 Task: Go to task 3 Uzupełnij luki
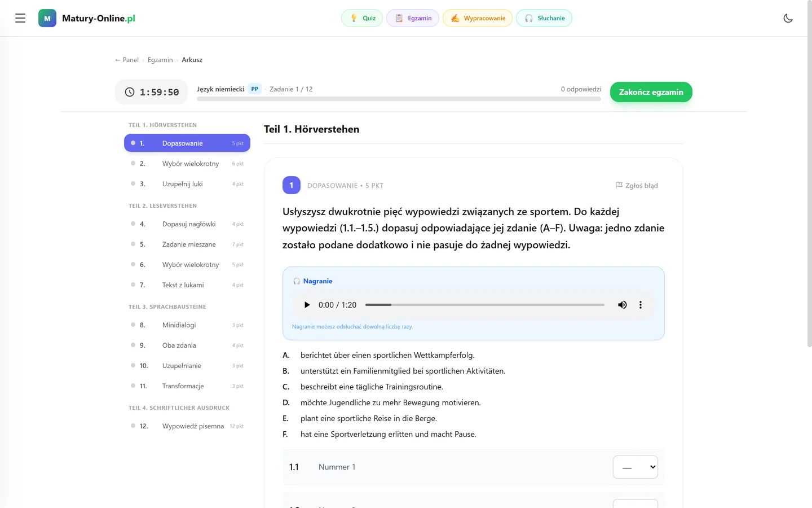click(x=187, y=184)
